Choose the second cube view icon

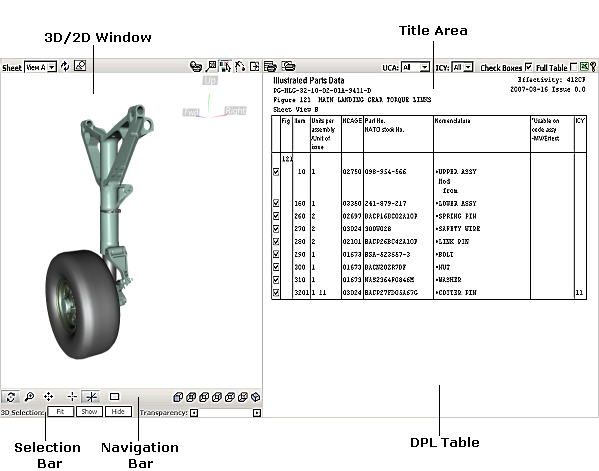pyautogui.click(x=191, y=397)
